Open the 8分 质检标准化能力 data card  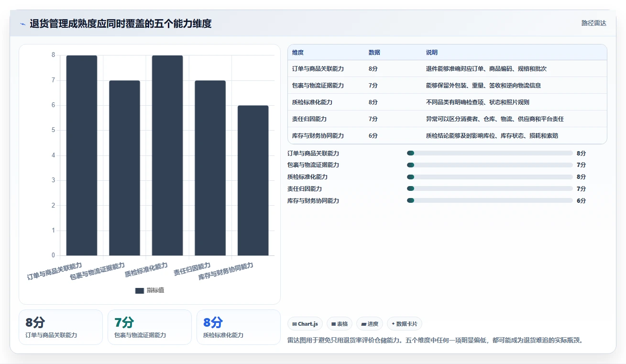point(239,327)
